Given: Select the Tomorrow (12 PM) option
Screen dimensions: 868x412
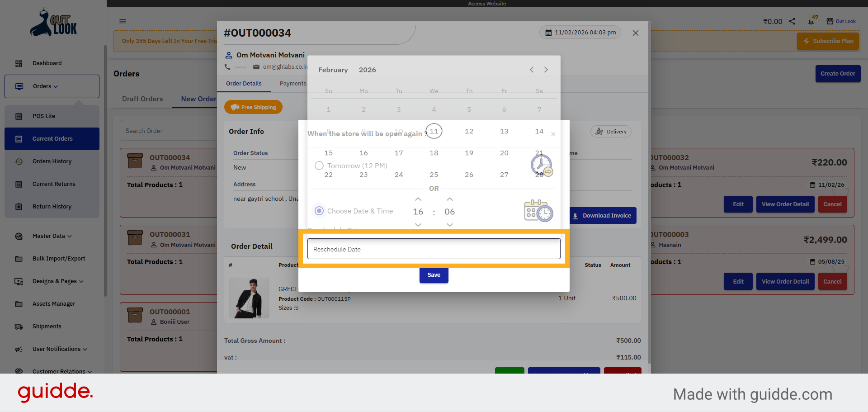Looking at the screenshot, I should pos(319,166).
